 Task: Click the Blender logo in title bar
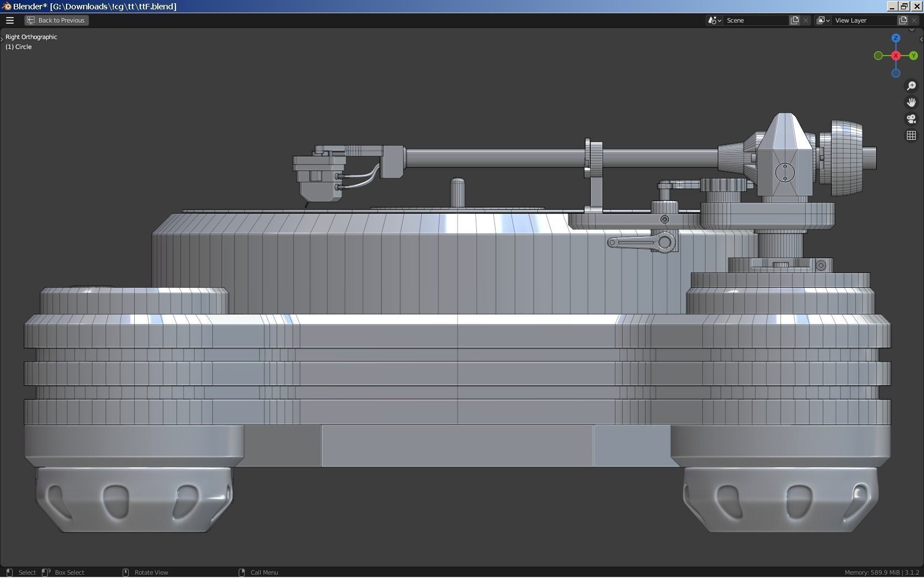click(6, 6)
